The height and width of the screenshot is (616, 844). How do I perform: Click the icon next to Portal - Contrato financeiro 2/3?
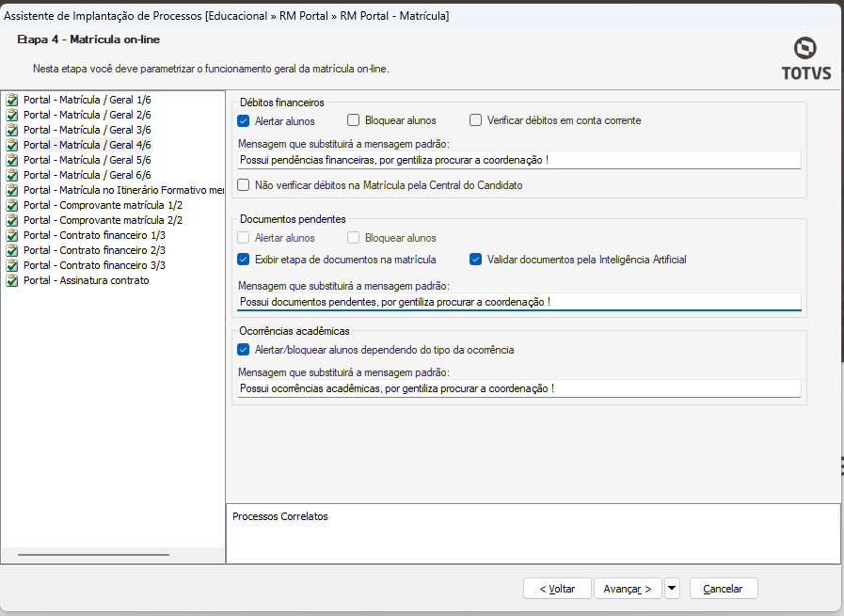click(12, 250)
